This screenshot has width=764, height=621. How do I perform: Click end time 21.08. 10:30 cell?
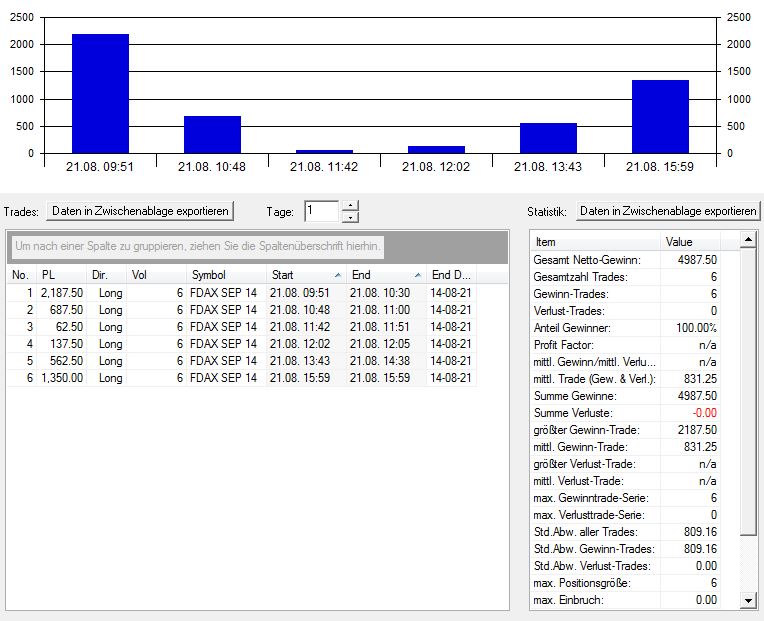point(386,293)
